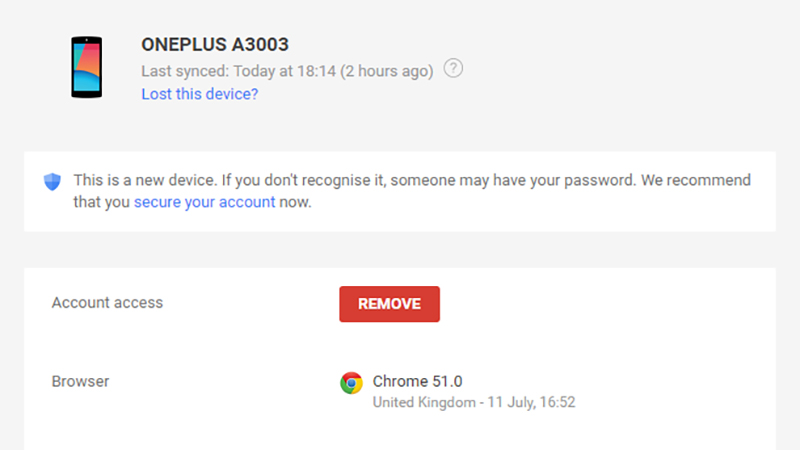Click 'We recommend' in the security notice
800x450 pixels.
tap(696, 180)
